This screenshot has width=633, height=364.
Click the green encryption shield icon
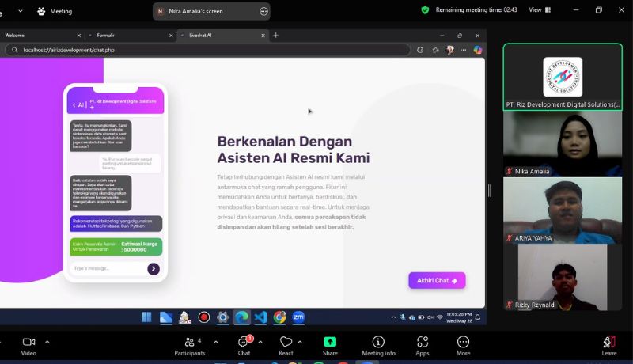[x=425, y=10]
